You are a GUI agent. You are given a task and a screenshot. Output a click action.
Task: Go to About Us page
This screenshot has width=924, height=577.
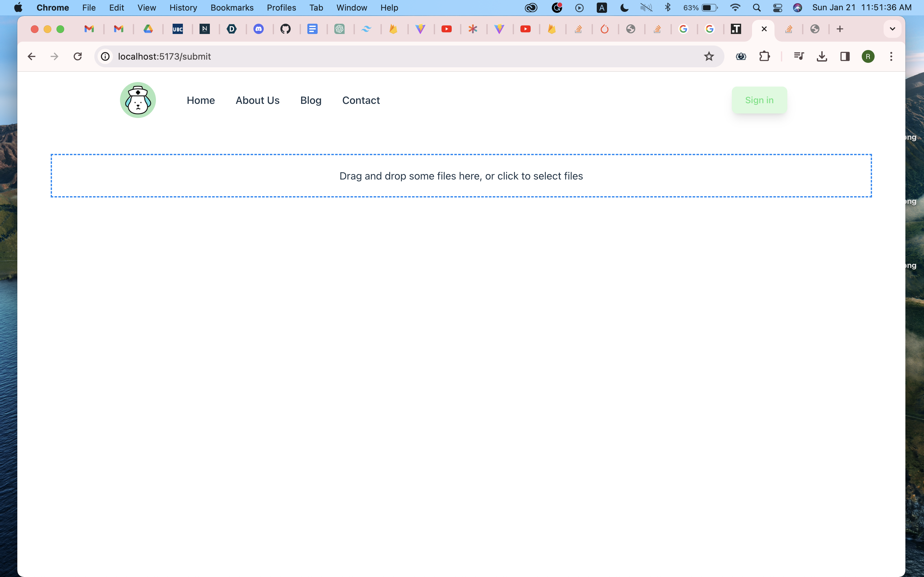(257, 100)
